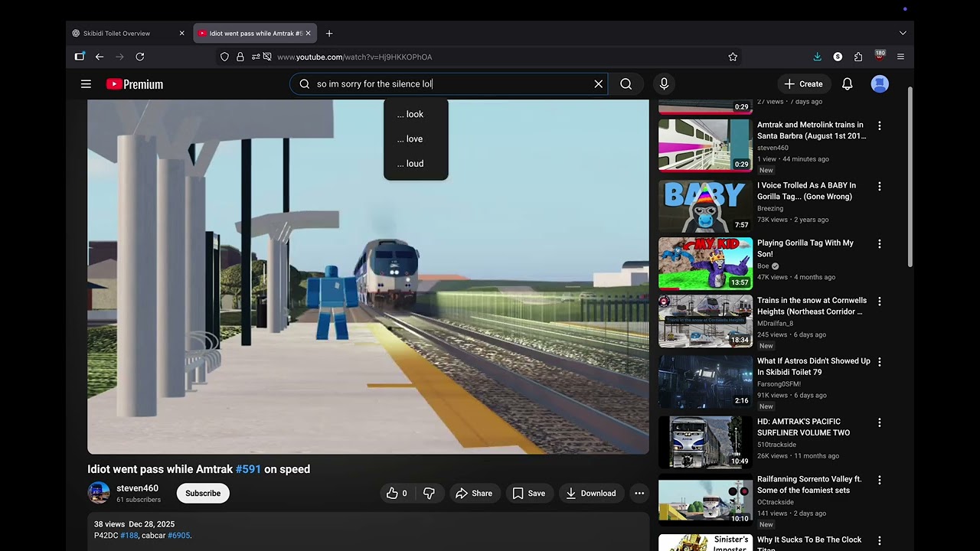Viewport: 980px width, 551px height.
Task: Open a new browser tab
Action: pyautogui.click(x=329, y=34)
